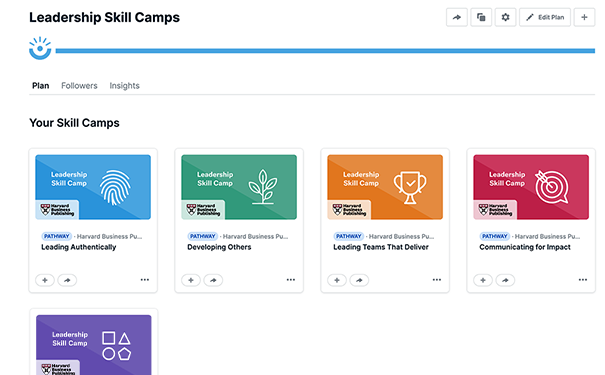The width and height of the screenshot is (605, 375).
Task: Open more options on Communicating for Impact
Action: (x=583, y=280)
